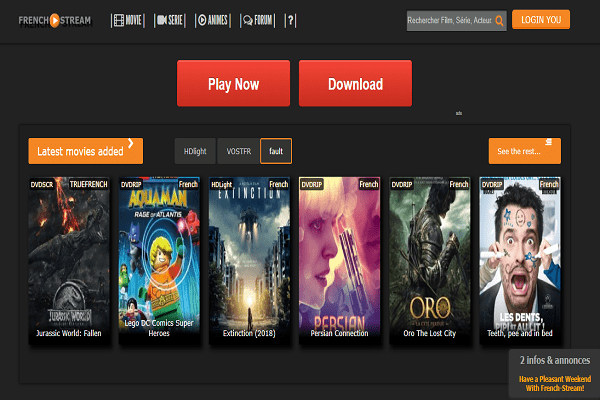
Task: Click Have a Pleasant Weekend announcement link
Action: (555, 384)
